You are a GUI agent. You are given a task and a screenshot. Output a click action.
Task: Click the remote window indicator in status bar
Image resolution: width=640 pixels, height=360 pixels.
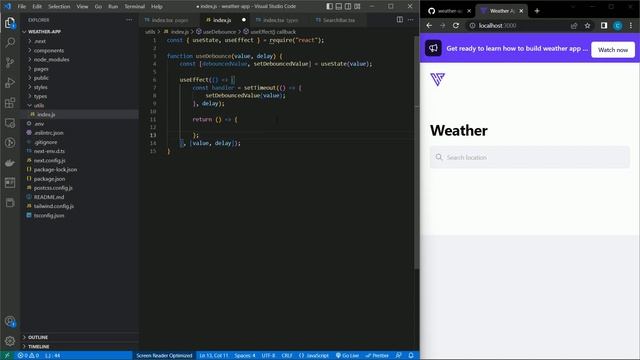point(7,356)
